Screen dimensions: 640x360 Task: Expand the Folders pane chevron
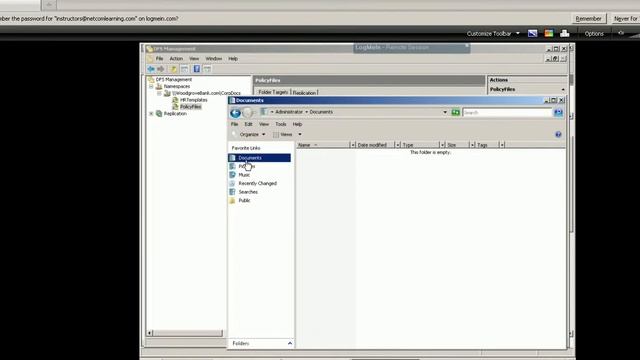(290, 343)
